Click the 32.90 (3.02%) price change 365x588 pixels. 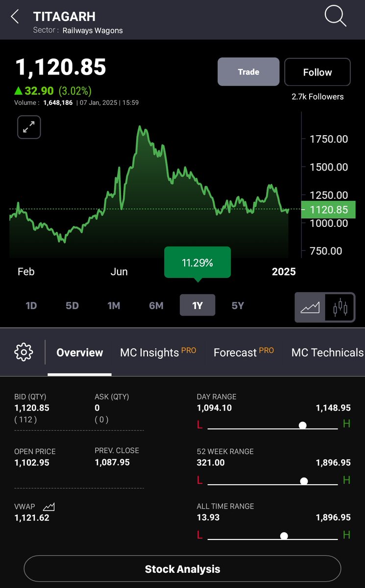(53, 91)
